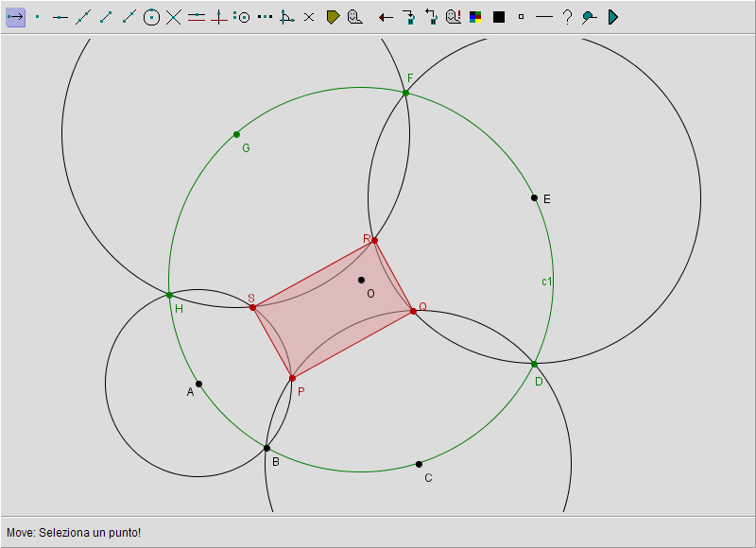Click the green point F

406,93
